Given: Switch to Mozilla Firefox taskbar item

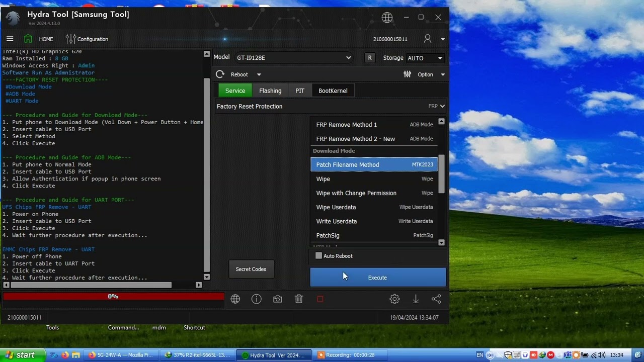Looking at the screenshot, I should (x=121, y=355).
